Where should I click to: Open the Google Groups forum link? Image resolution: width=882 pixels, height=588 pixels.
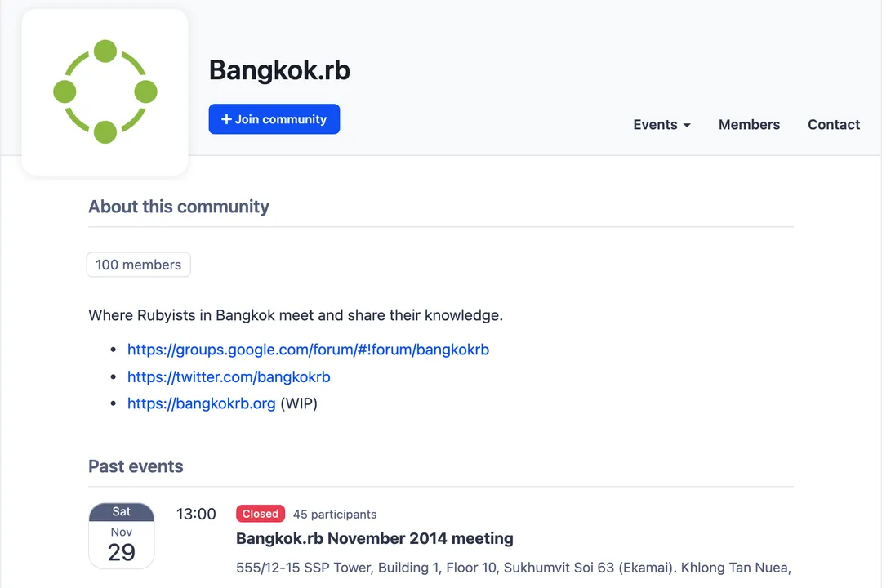coord(308,350)
